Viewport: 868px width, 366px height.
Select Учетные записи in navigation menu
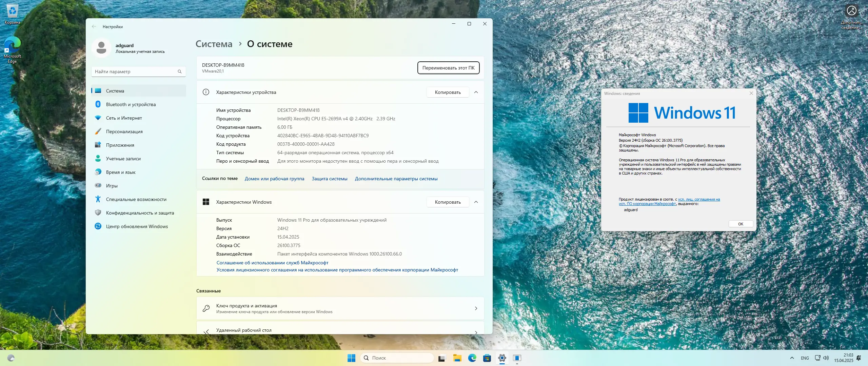point(123,158)
